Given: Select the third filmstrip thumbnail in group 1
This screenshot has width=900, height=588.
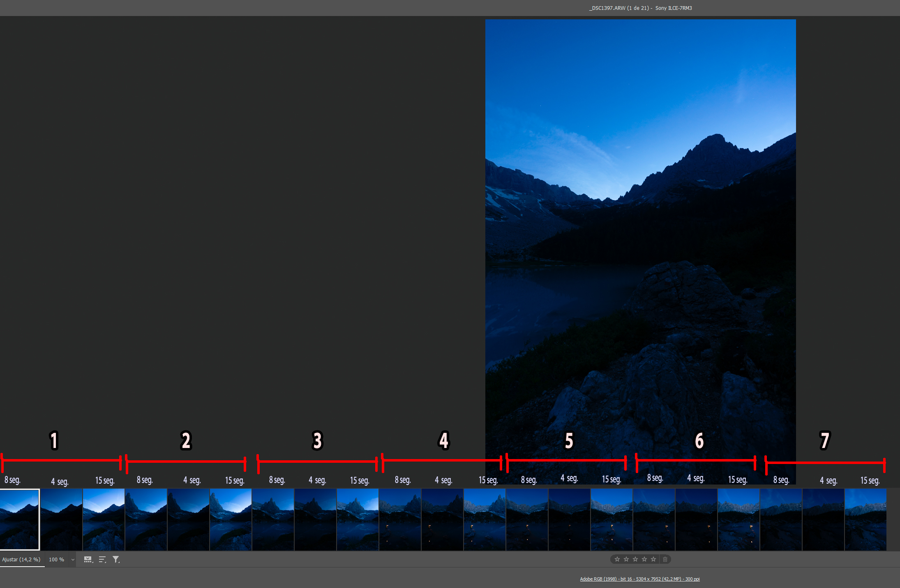Looking at the screenshot, I should click(104, 519).
